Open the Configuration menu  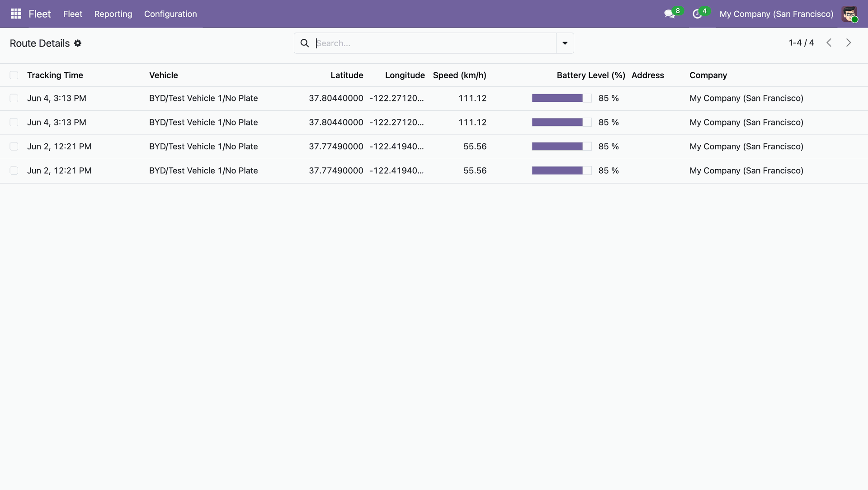click(x=170, y=14)
